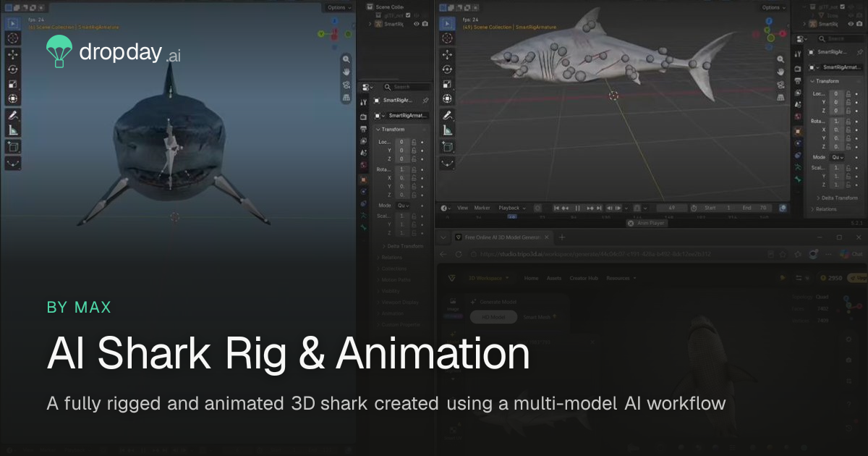Select the Move tool in left Blender viewport

[13, 54]
